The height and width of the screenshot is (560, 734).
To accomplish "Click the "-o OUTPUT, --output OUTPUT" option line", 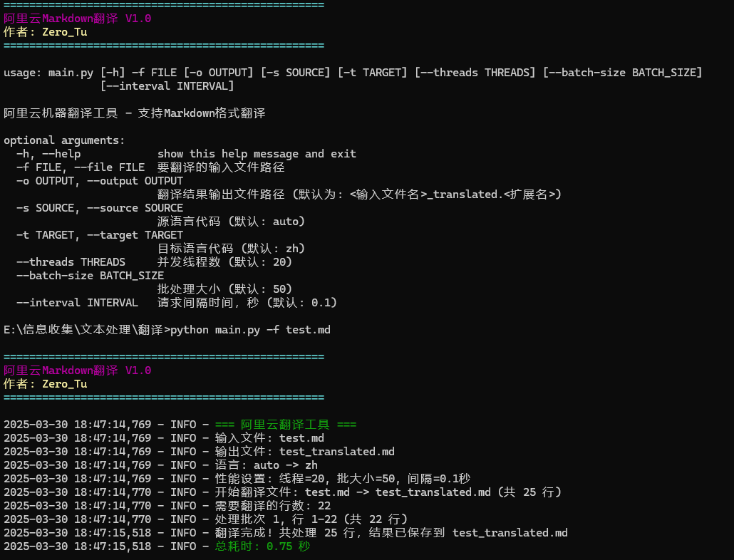I will click(x=100, y=181).
